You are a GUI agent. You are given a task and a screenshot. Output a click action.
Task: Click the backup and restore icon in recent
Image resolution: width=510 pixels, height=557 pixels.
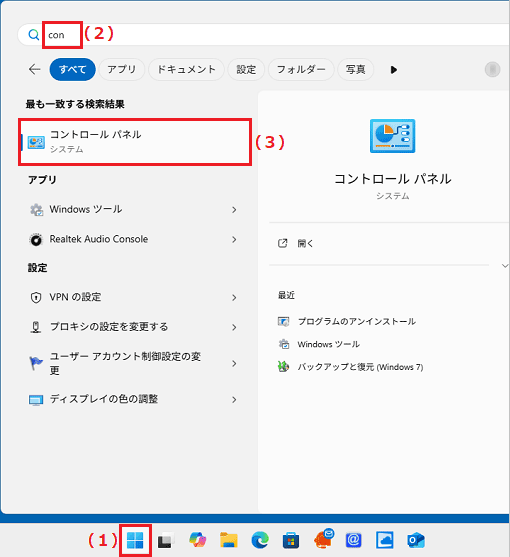click(283, 367)
